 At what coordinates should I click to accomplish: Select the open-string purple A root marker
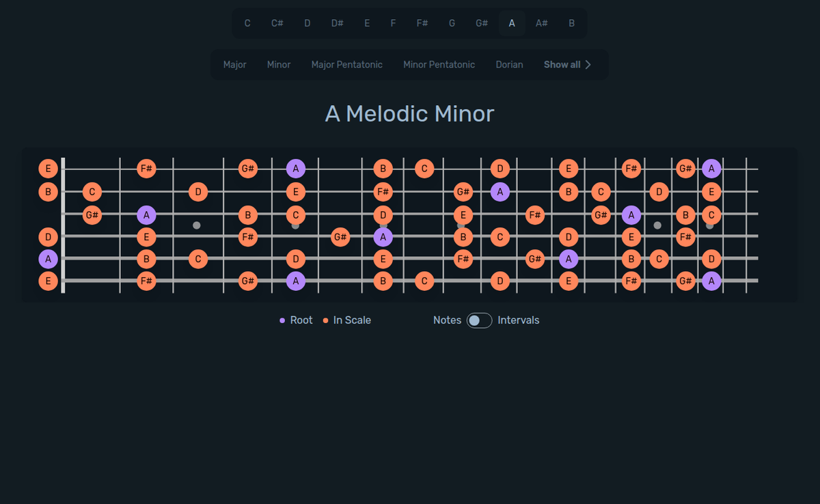48,259
